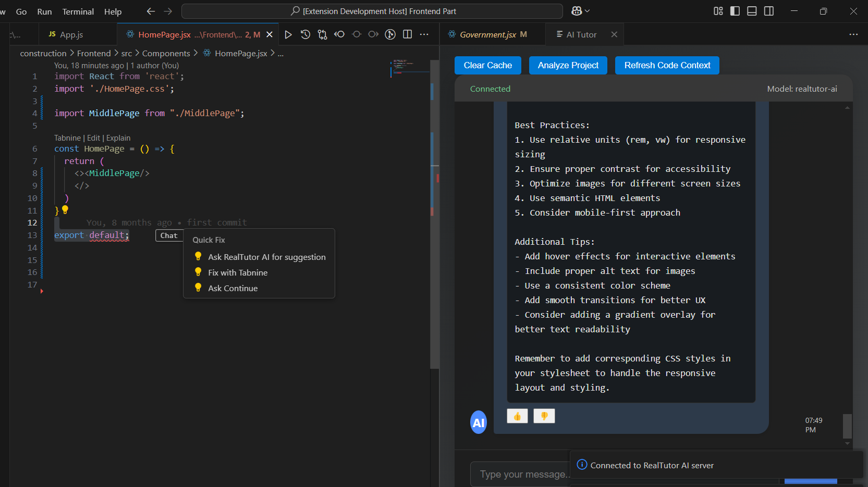Click the Analyze Project button

pos(568,65)
